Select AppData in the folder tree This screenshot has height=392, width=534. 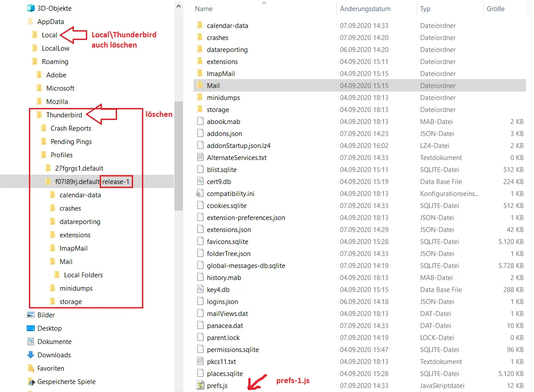(x=51, y=21)
